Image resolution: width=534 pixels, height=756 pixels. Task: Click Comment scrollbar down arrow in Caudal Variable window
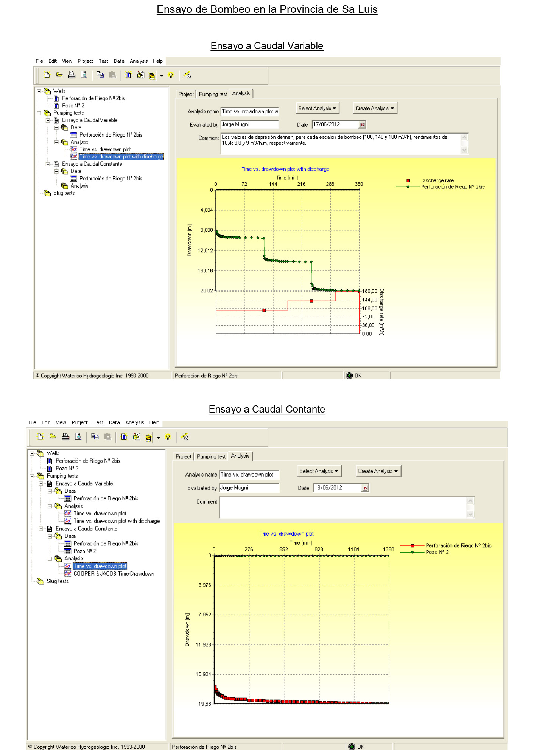(x=465, y=150)
